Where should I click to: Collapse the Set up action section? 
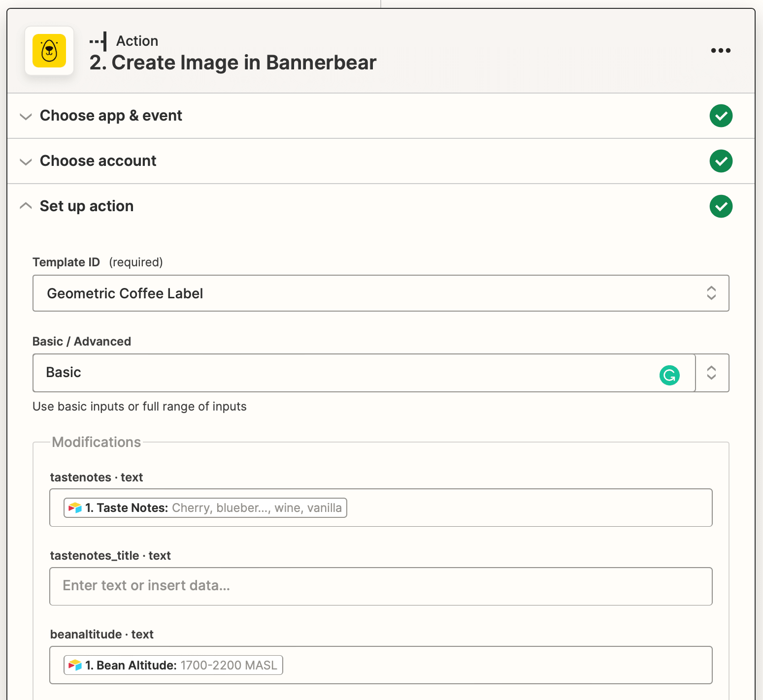pos(26,206)
